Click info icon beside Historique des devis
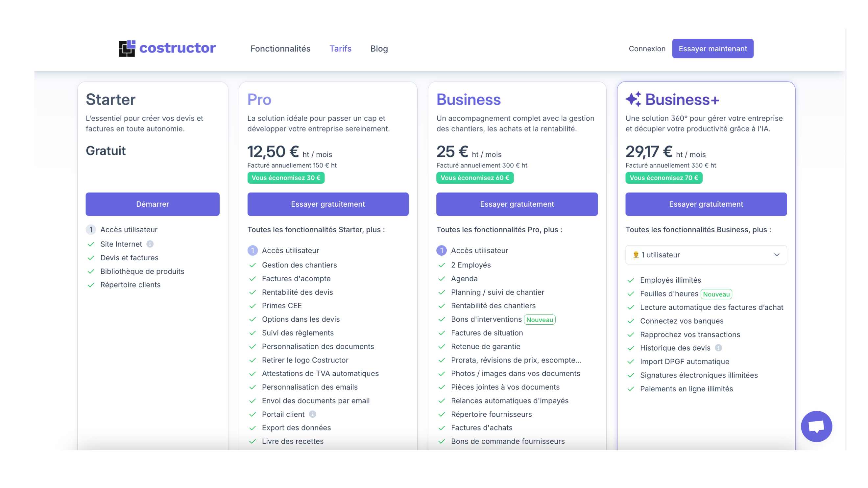 tap(718, 348)
